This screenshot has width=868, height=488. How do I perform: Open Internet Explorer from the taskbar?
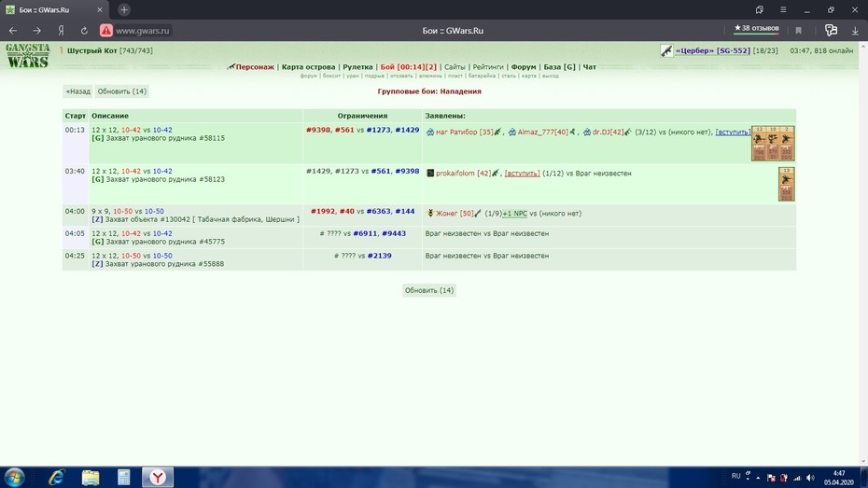56,477
